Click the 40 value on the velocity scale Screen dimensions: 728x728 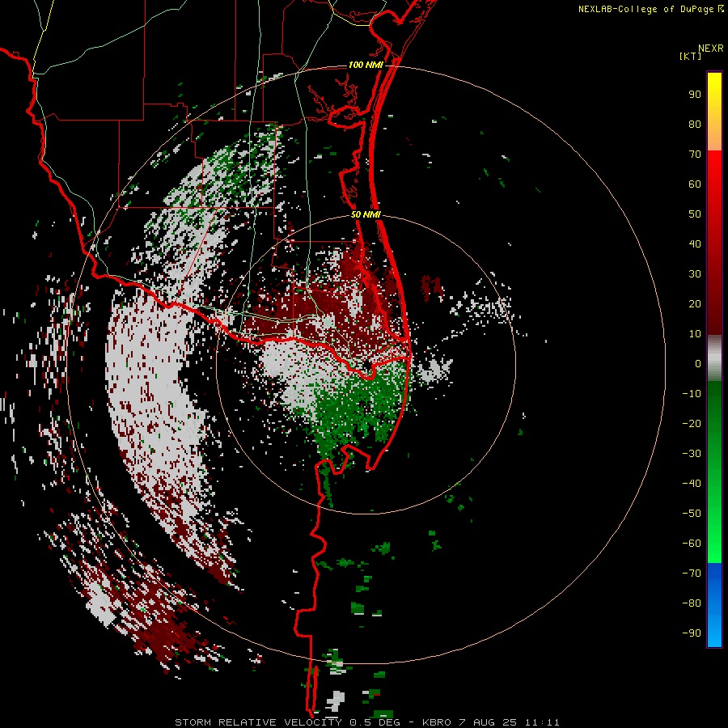pos(695,244)
